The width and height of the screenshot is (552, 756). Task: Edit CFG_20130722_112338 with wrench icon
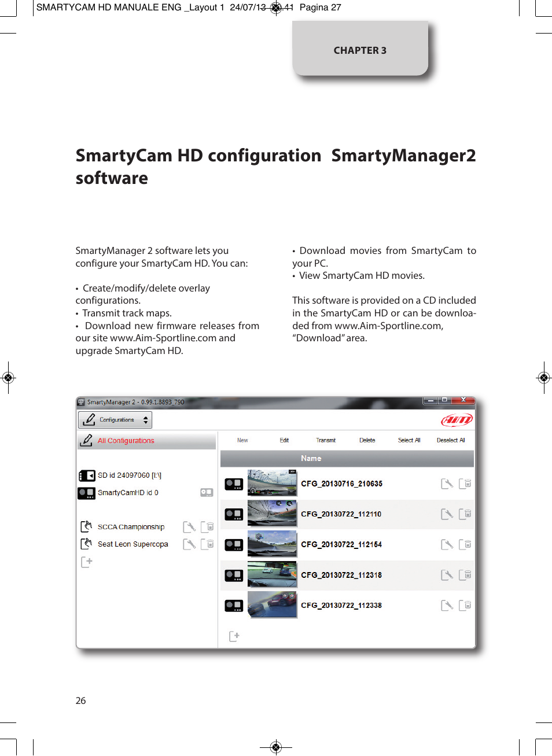(447, 605)
